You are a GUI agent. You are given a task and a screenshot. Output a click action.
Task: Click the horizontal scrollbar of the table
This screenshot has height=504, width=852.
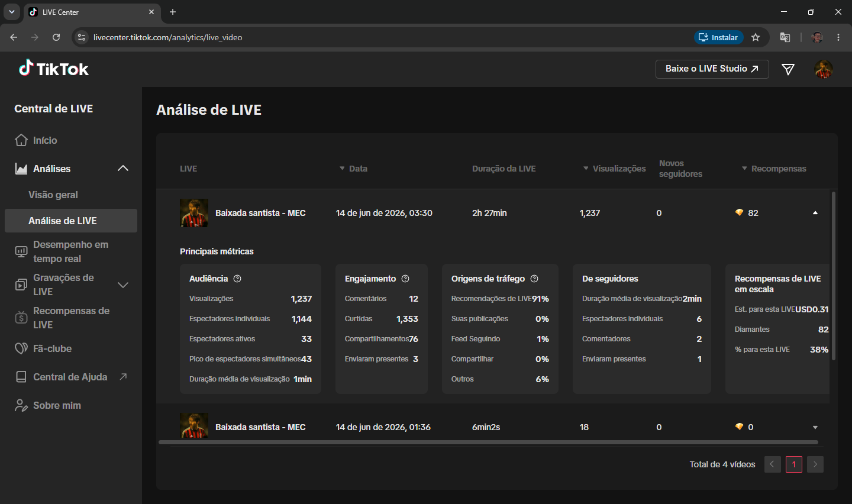click(488, 442)
